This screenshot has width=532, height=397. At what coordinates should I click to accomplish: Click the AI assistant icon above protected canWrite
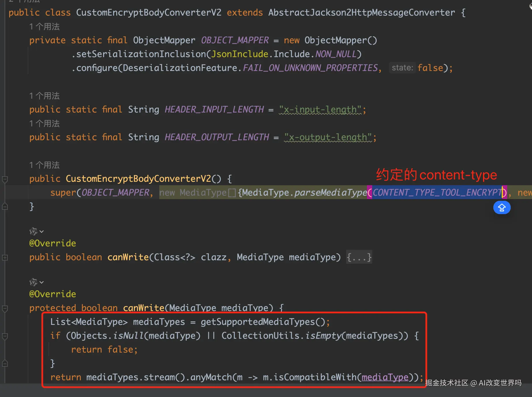(33, 282)
